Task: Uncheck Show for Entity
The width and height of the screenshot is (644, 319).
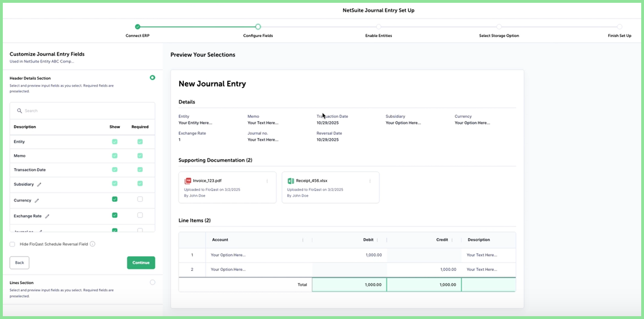Action: 115,141
